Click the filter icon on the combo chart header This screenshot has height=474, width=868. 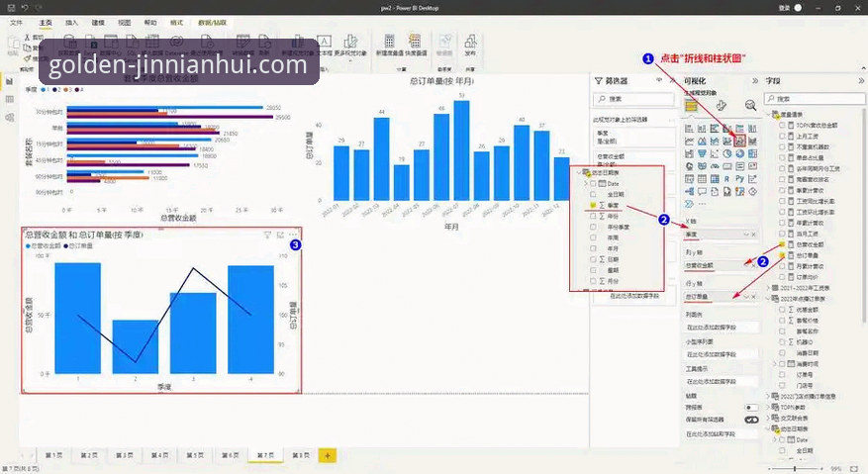pos(267,236)
